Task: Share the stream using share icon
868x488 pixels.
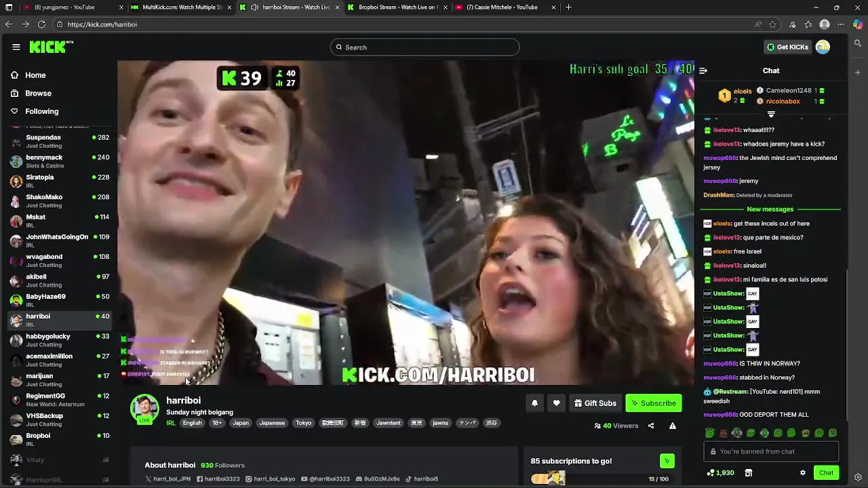Action: point(651,426)
